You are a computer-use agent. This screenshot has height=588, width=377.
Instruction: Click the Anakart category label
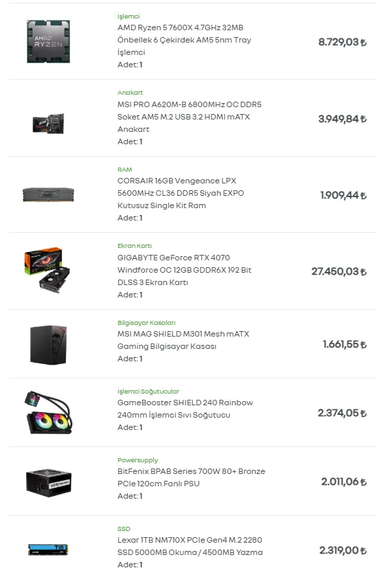130,93
